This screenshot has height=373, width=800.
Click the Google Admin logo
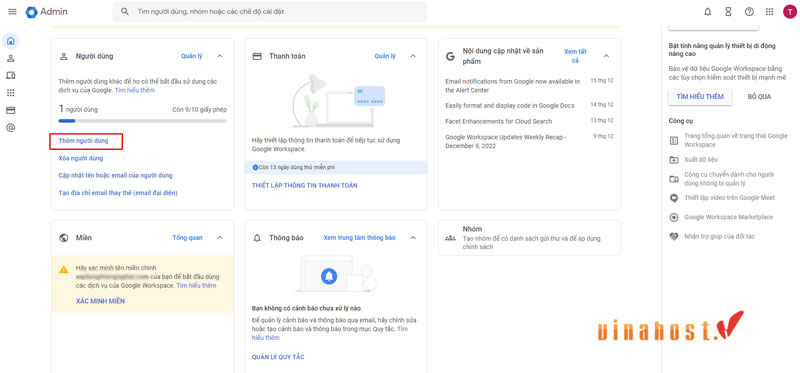(x=46, y=12)
